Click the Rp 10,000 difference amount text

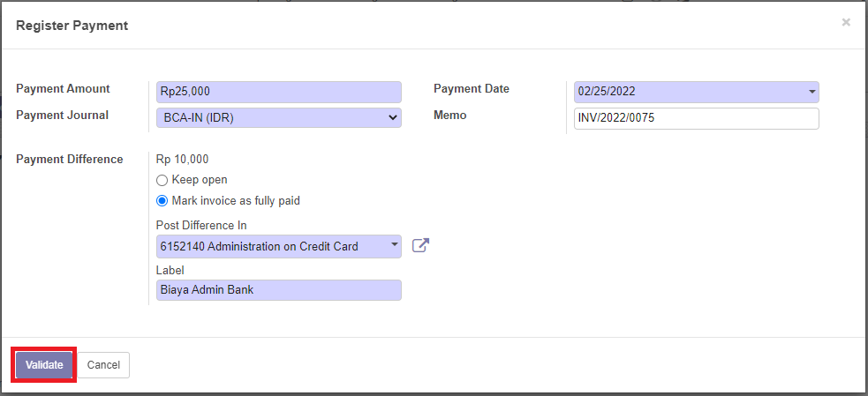(182, 160)
